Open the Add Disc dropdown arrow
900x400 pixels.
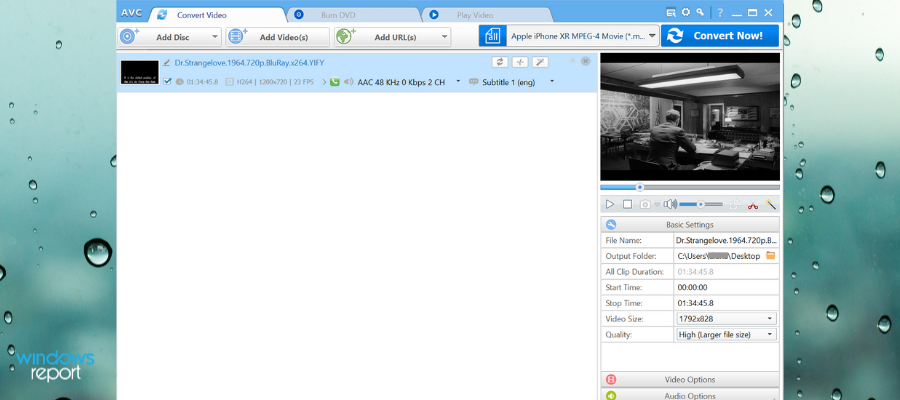(215, 37)
